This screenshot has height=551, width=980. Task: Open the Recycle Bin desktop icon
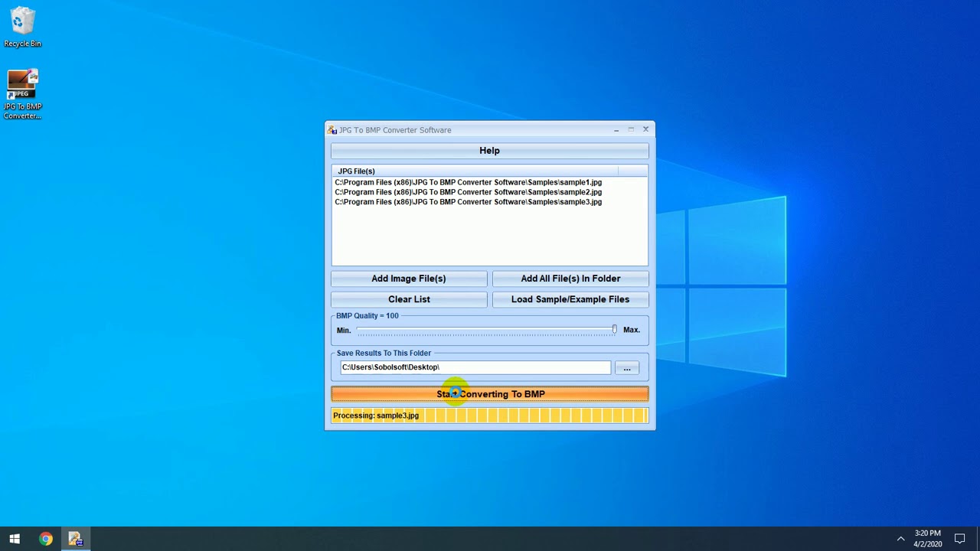(22, 28)
